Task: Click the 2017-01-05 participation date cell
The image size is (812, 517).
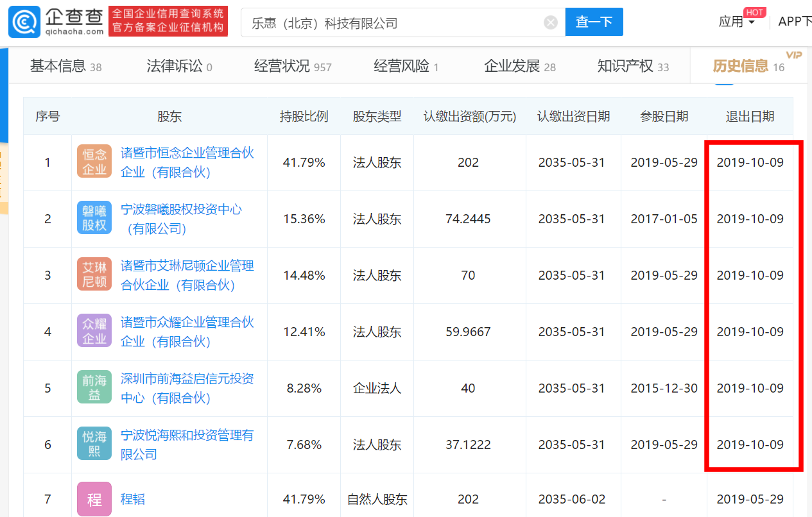Action: (x=664, y=219)
